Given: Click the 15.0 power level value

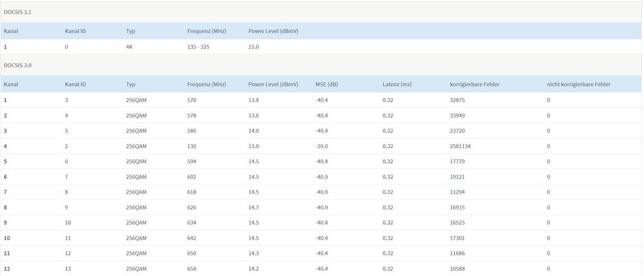Looking at the screenshot, I should 254,47.
